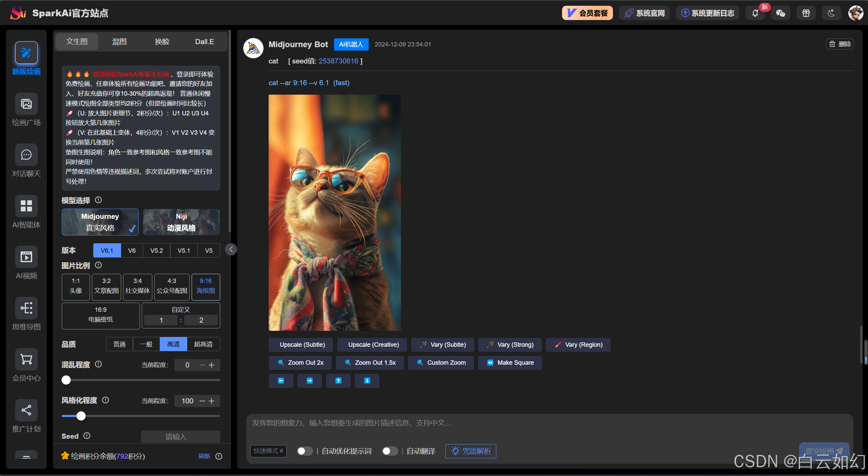The height and width of the screenshot is (476, 868).
Task: Enable the 自动优化提示词 switch
Action: point(304,451)
